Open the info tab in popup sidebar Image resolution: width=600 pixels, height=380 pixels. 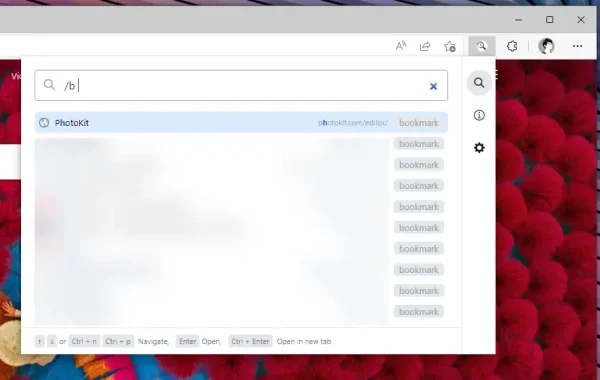pyautogui.click(x=479, y=115)
